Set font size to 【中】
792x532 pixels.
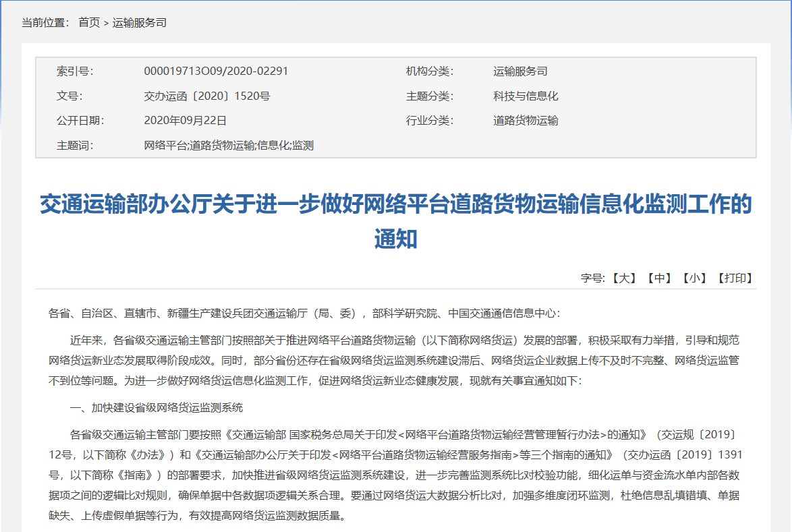point(659,278)
